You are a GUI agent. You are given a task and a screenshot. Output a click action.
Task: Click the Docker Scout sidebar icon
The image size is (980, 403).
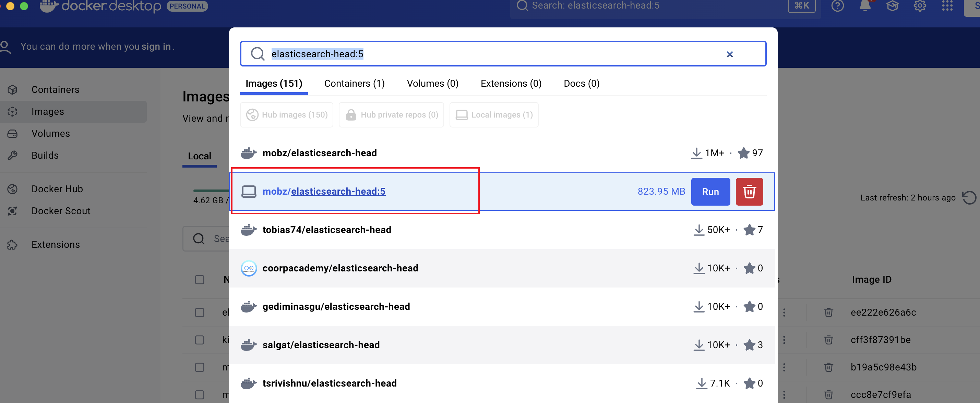[x=13, y=211]
